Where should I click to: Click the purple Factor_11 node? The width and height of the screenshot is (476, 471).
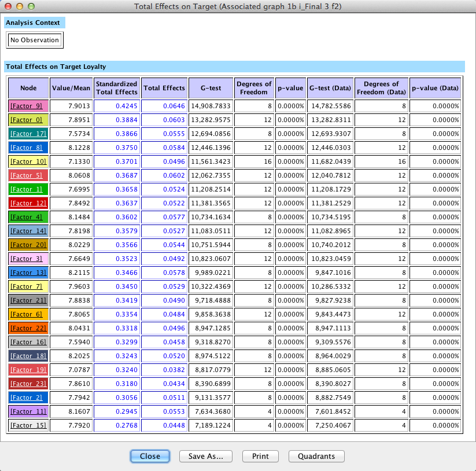point(28,411)
